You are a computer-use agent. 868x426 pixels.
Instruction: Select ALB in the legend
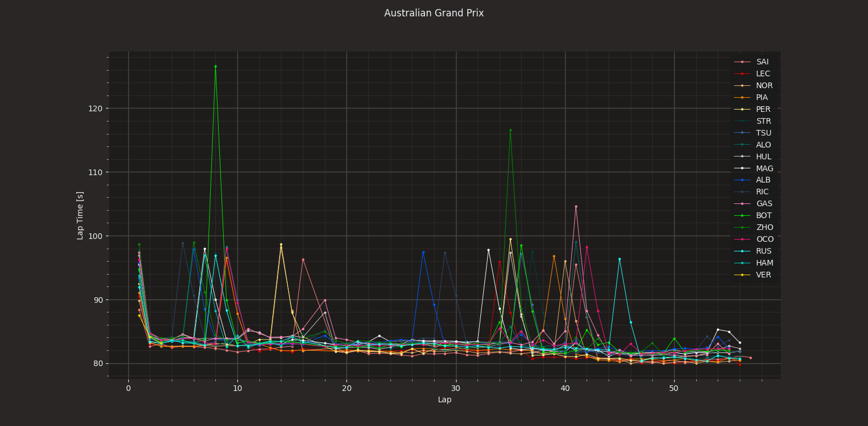point(752,180)
